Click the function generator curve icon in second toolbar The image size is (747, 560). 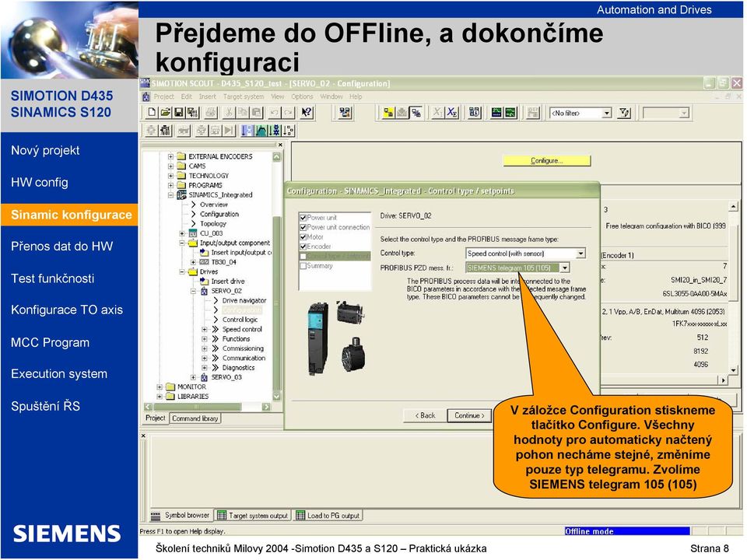(261, 131)
